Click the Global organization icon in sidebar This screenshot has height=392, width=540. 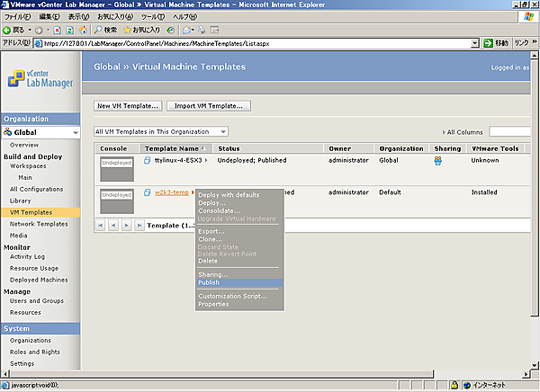click(x=8, y=131)
